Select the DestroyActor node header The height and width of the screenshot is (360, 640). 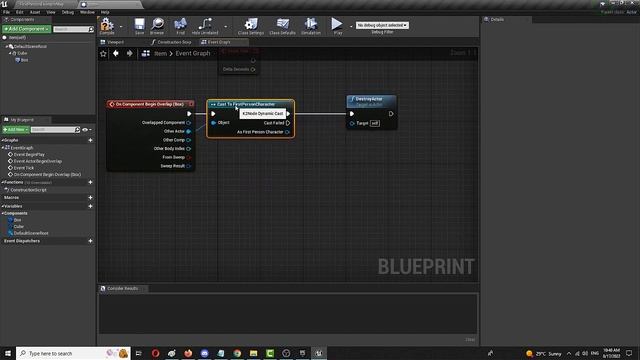(x=371, y=101)
